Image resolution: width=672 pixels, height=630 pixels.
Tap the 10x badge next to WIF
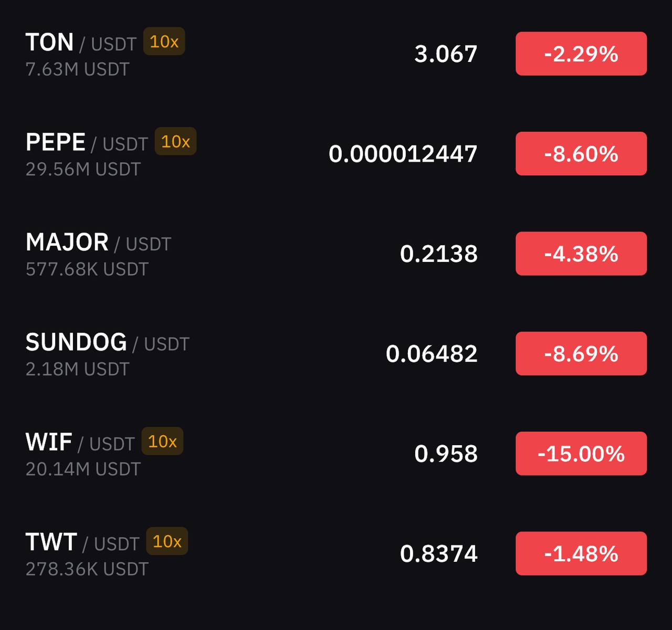[162, 441]
